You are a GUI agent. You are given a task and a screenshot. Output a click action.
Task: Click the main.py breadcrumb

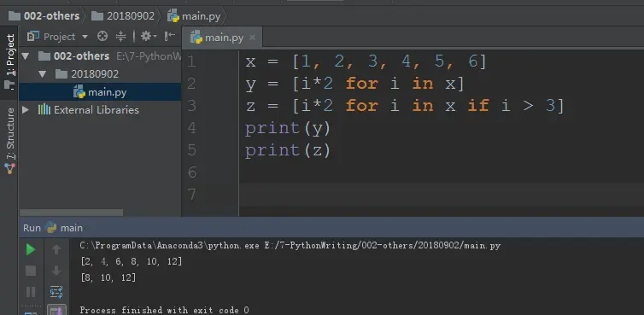[194, 16]
